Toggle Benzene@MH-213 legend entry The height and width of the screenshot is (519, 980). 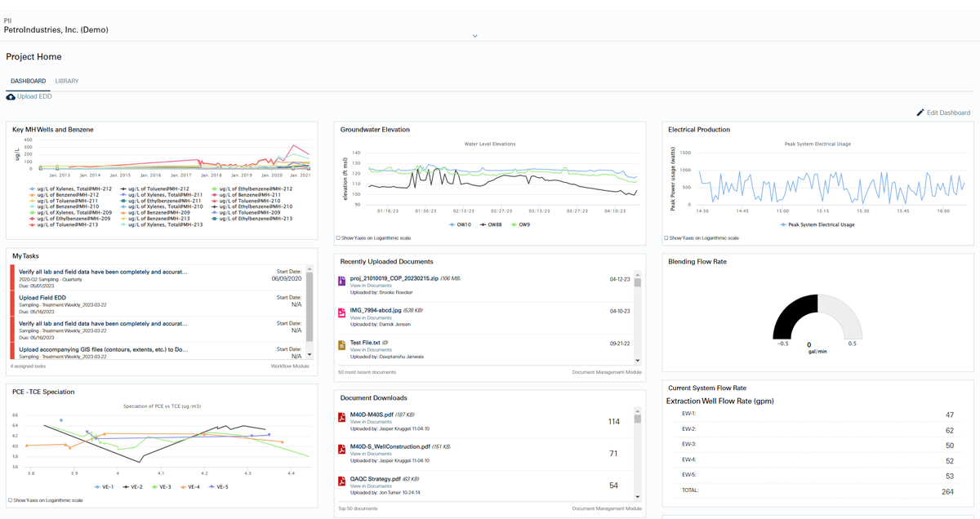(x=154, y=219)
